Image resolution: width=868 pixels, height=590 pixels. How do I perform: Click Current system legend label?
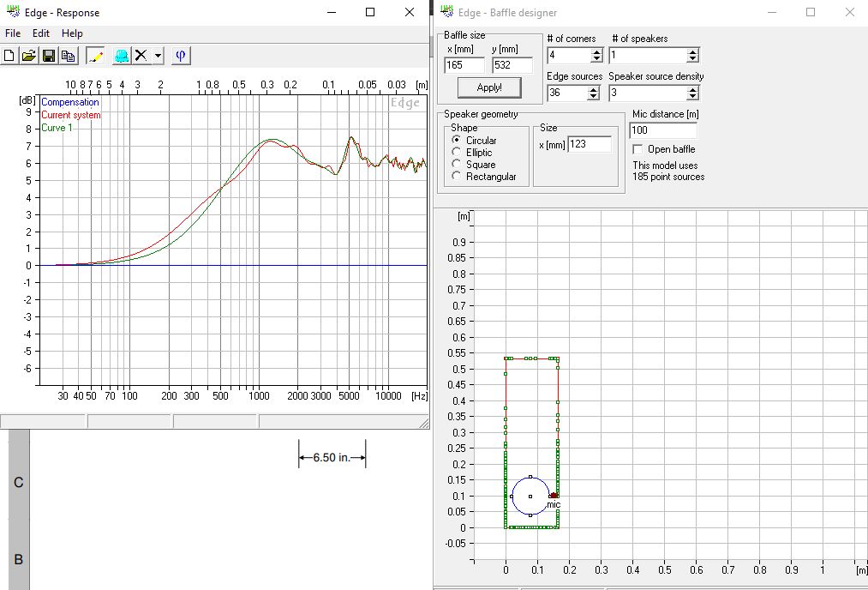[71, 115]
